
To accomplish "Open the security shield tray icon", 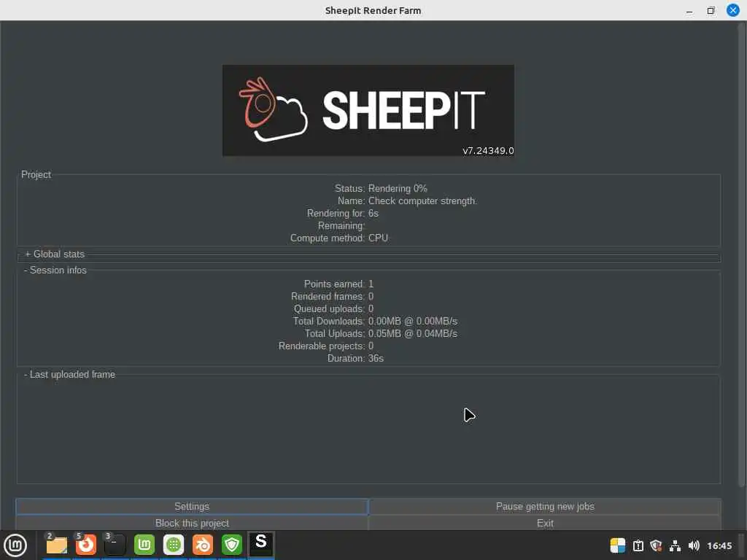I will [657, 545].
